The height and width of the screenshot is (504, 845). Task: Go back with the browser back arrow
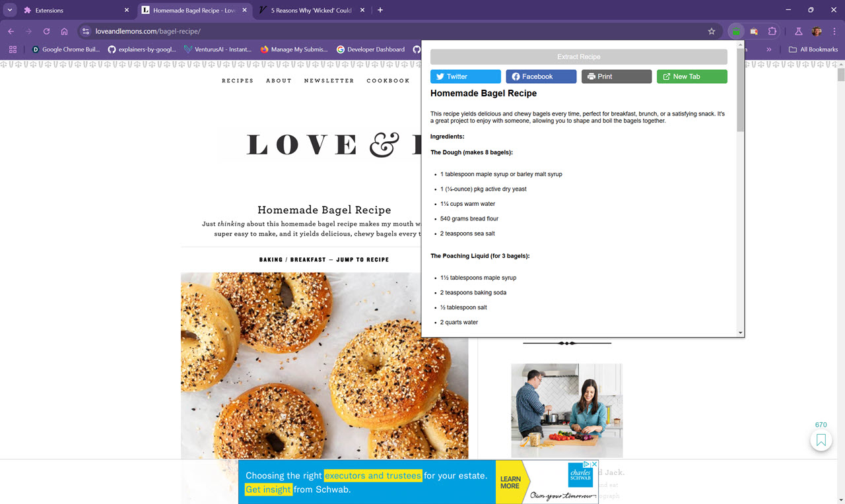pos(11,31)
